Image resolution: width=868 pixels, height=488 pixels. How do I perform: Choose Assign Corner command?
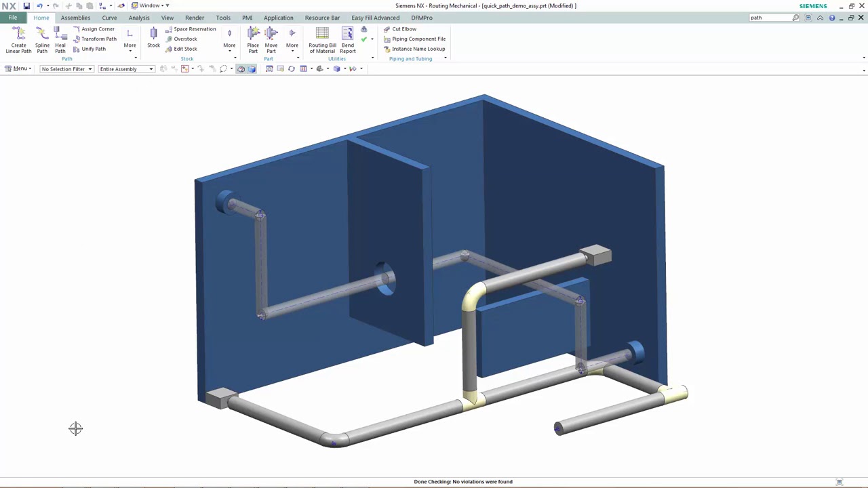pyautogui.click(x=94, y=29)
